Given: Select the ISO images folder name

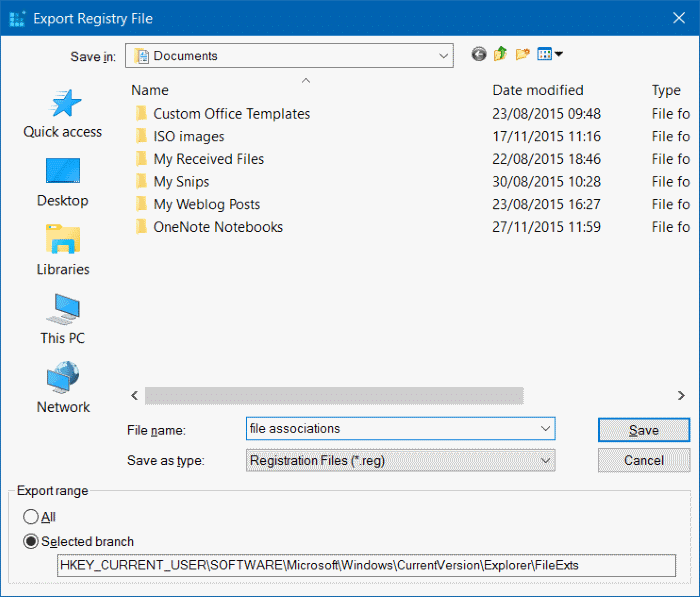Looking at the screenshot, I should tap(189, 137).
